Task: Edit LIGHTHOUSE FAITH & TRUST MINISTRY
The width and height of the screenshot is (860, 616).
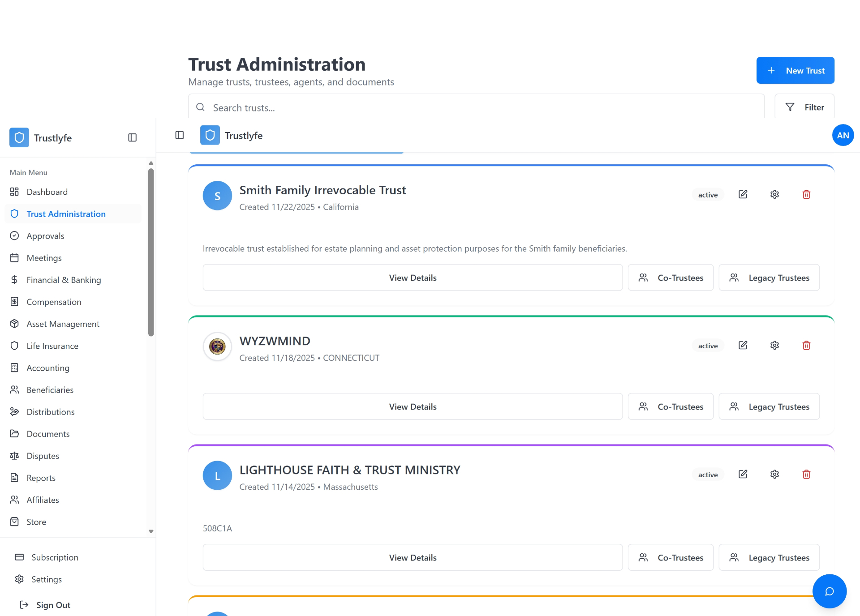Action: tap(743, 474)
